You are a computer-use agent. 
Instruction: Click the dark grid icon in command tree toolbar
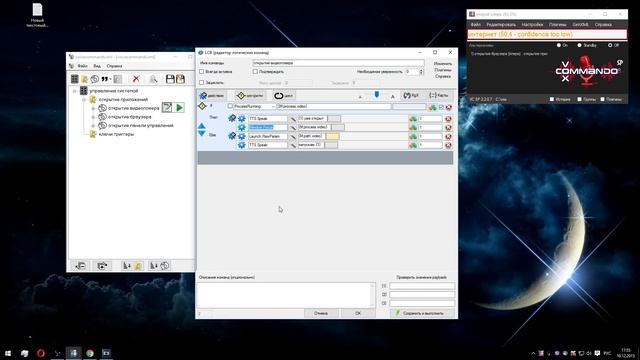point(75,79)
